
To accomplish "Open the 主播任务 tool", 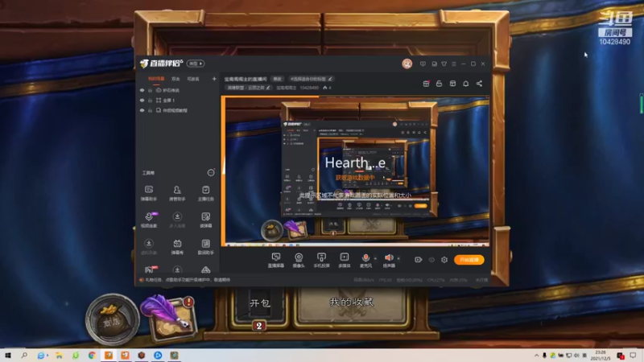I will [205, 193].
